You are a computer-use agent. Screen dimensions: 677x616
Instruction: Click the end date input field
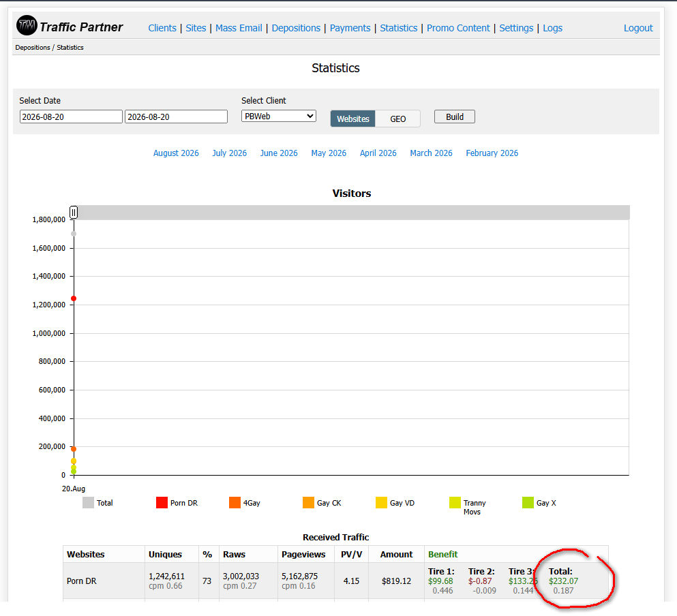click(x=176, y=117)
